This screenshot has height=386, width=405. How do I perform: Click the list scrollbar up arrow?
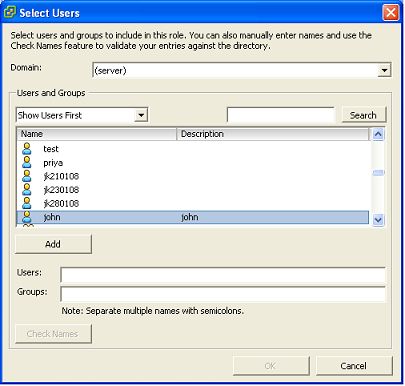tap(378, 134)
